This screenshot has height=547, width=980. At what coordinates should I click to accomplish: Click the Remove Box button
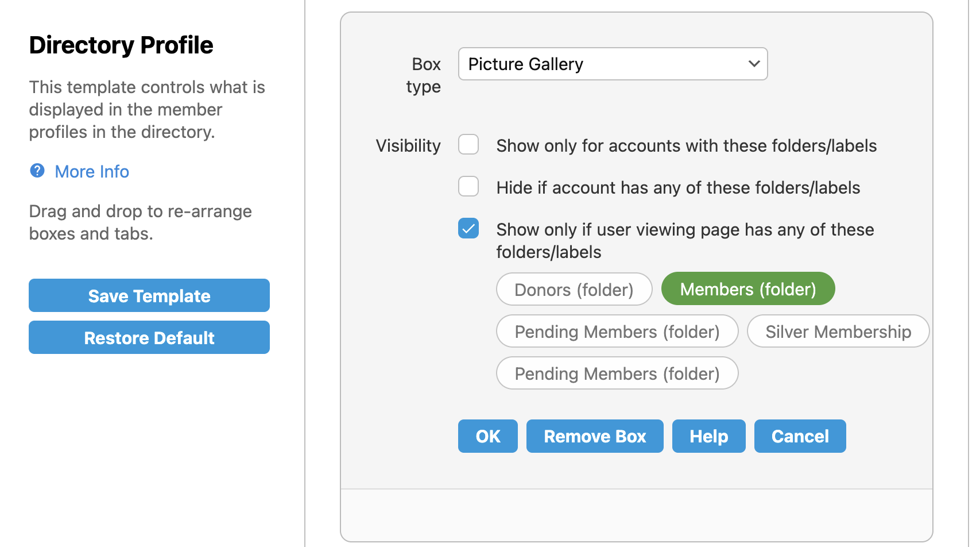pyautogui.click(x=595, y=437)
